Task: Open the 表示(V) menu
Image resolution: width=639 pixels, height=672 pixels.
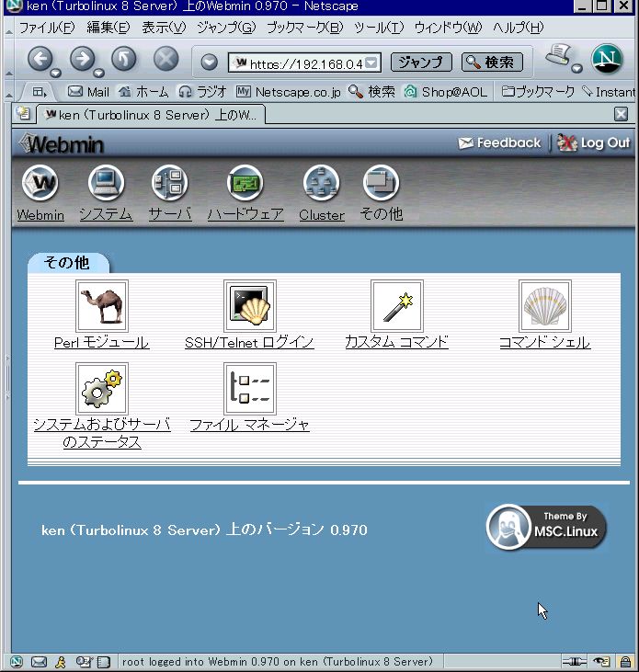Action: pos(164,28)
